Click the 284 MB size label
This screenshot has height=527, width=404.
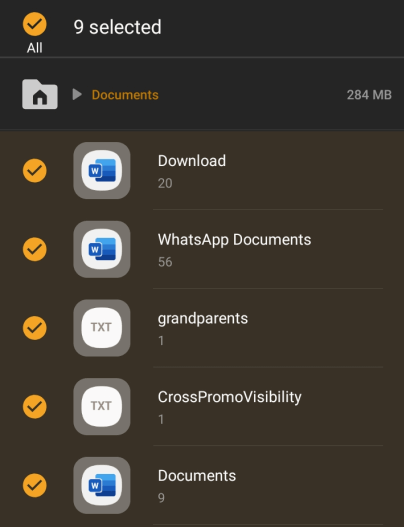pyautogui.click(x=369, y=95)
